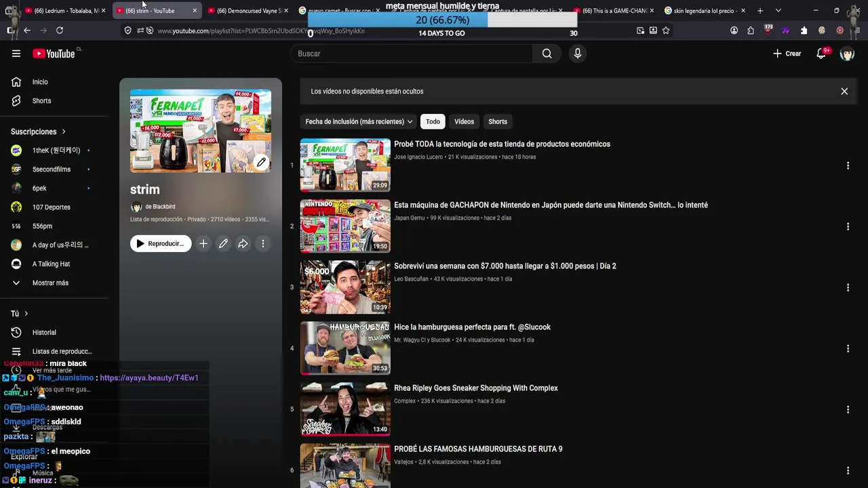Viewport: 868px width, 488px height.
Task: Open options menu for Rhea Ripley video
Action: click(x=848, y=409)
